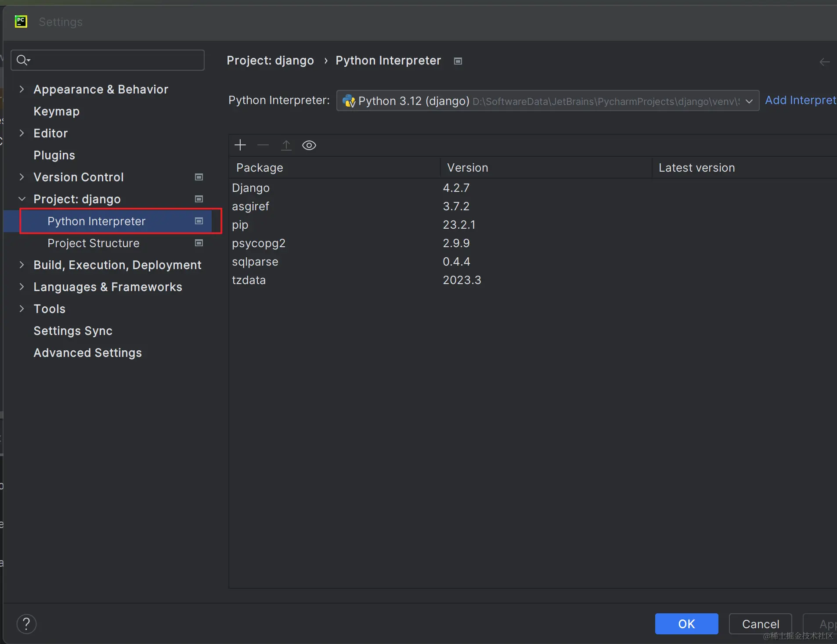Click the Appearance & Behavior label

101,90
